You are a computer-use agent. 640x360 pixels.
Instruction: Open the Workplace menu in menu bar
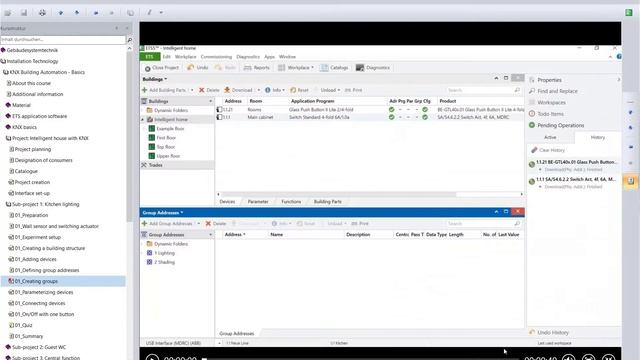(185, 57)
